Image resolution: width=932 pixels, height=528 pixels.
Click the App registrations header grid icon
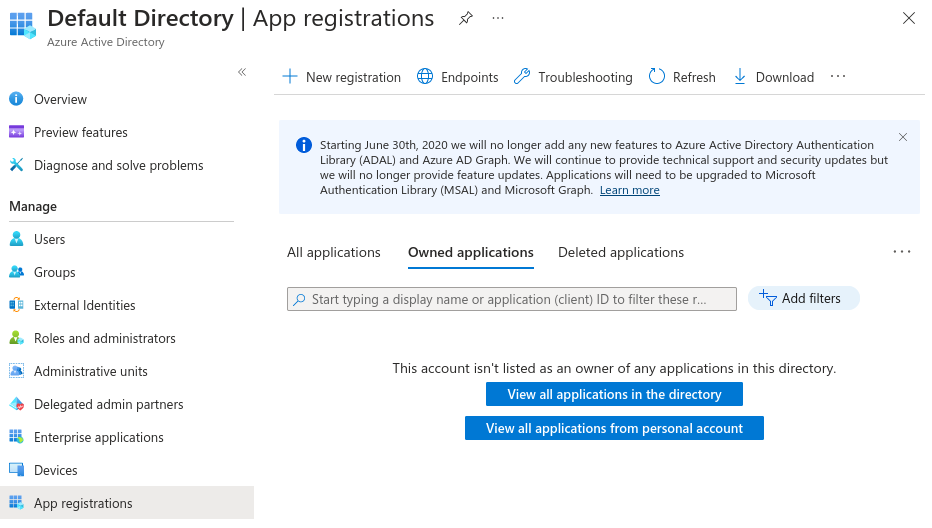pyautogui.click(x=23, y=25)
